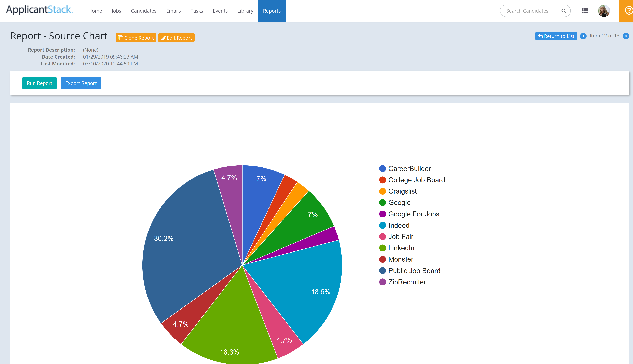Go to previous item arrow
The width and height of the screenshot is (633, 364).
[x=583, y=36]
